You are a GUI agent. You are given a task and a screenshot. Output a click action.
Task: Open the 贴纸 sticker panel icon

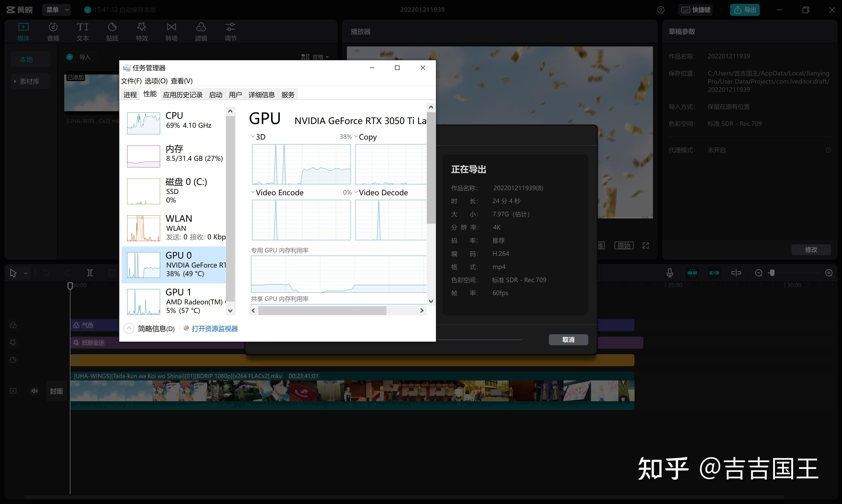pos(112,27)
